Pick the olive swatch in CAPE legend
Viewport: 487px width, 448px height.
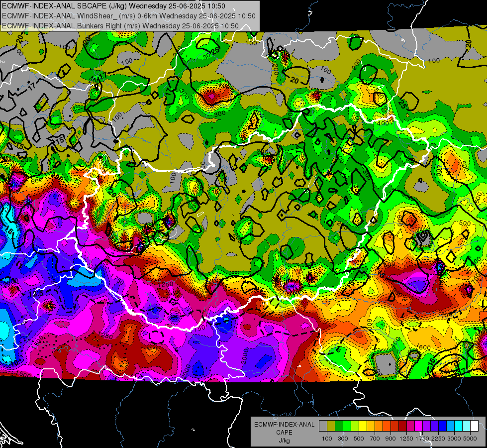331,426
